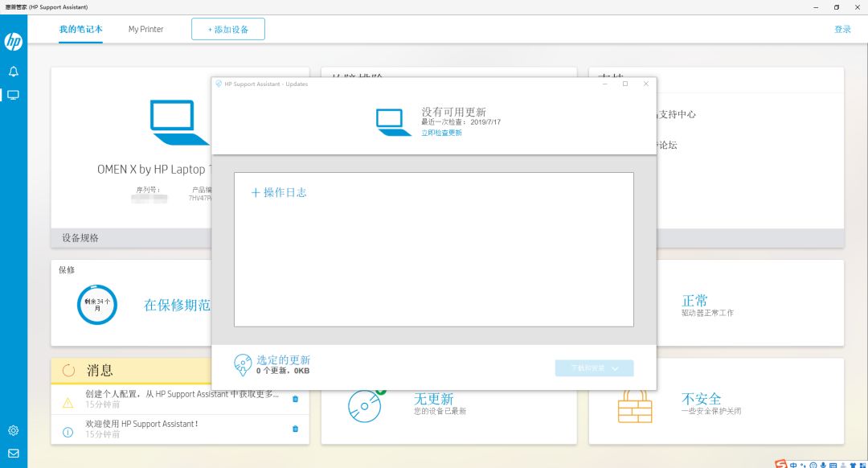
Task: Click the 无更新 status heading
Action: (433, 399)
